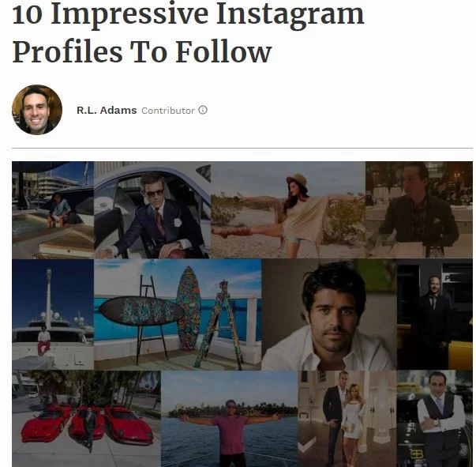Click the checkmark on couple photo
Image resolution: width=476 pixels, height=467 pixels.
tap(307, 445)
